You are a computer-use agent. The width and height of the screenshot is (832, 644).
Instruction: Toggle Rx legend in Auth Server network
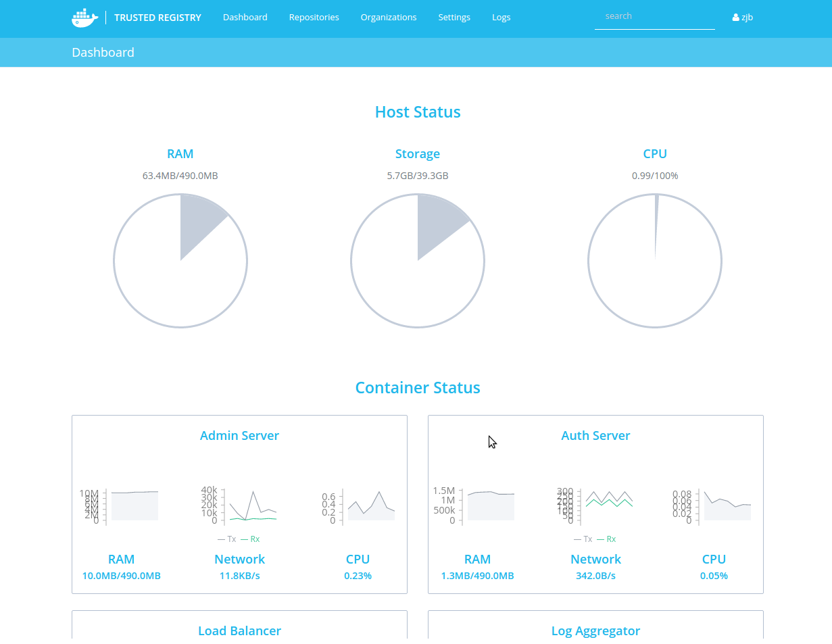click(x=606, y=539)
